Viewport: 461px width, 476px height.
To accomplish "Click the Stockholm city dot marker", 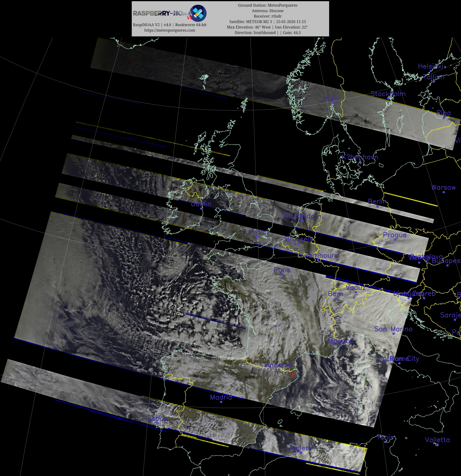I will click(388, 99).
